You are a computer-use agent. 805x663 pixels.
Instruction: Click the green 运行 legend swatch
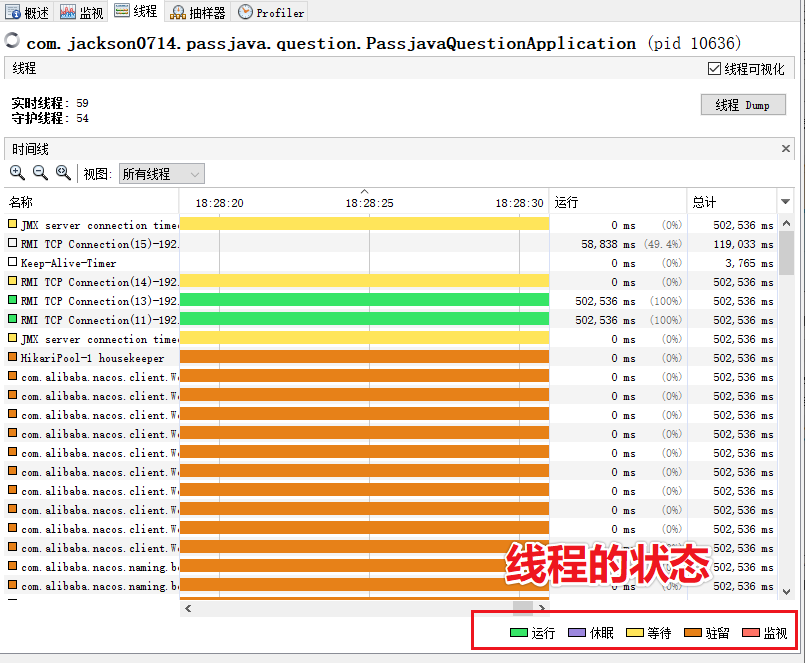tap(519, 633)
